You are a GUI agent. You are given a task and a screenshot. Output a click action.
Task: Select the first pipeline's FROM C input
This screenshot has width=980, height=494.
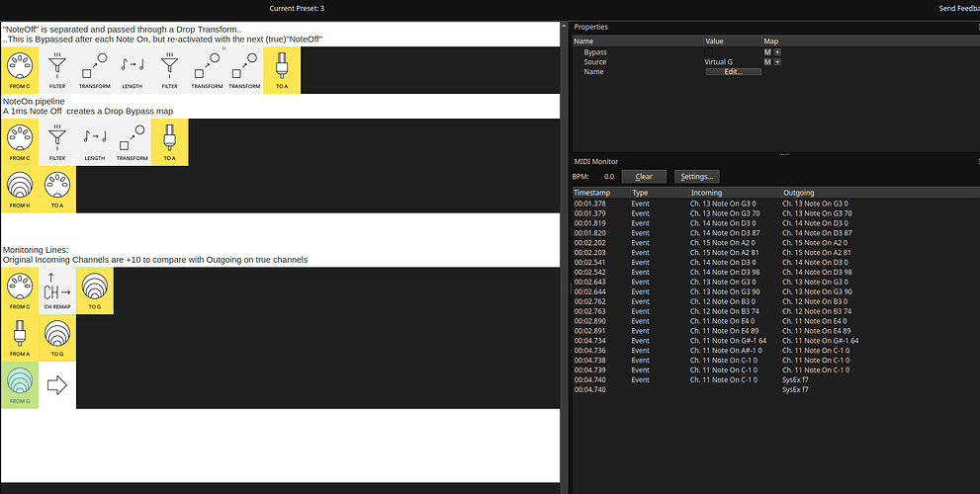20,70
